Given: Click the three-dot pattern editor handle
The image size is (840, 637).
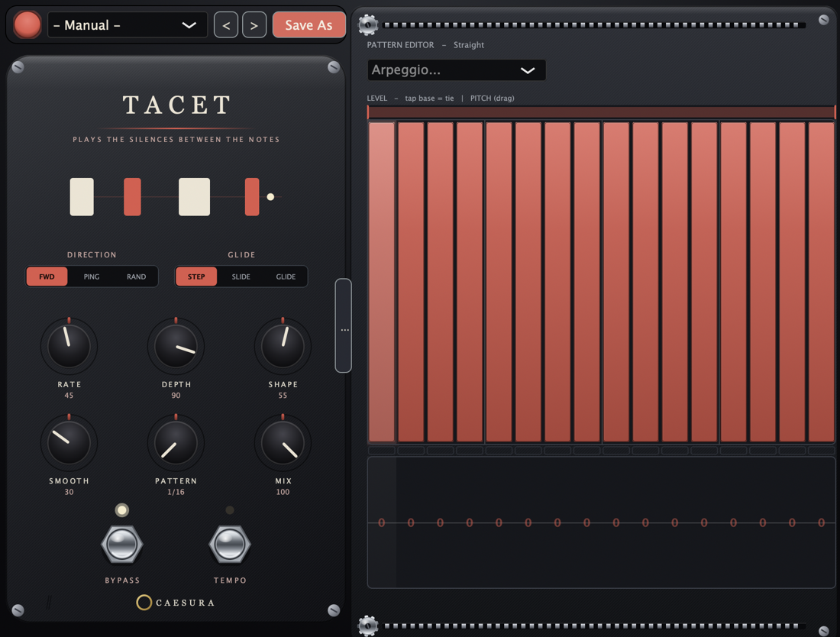Looking at the screenshot, I should 344,325.
